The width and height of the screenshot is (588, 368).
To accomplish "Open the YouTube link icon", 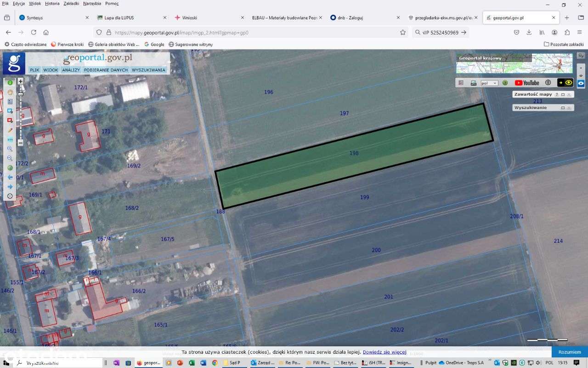I will [x=527, y=83].
